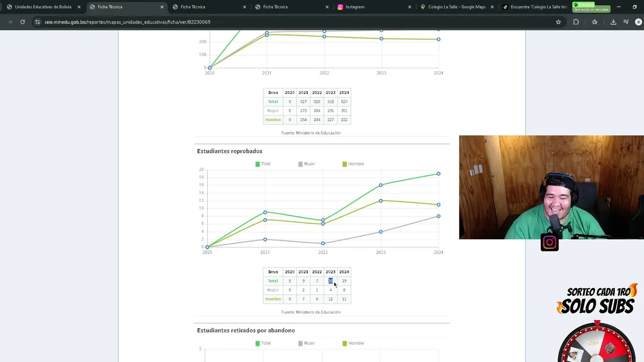
Task: Reload the current page
Action: pos(23,22)
